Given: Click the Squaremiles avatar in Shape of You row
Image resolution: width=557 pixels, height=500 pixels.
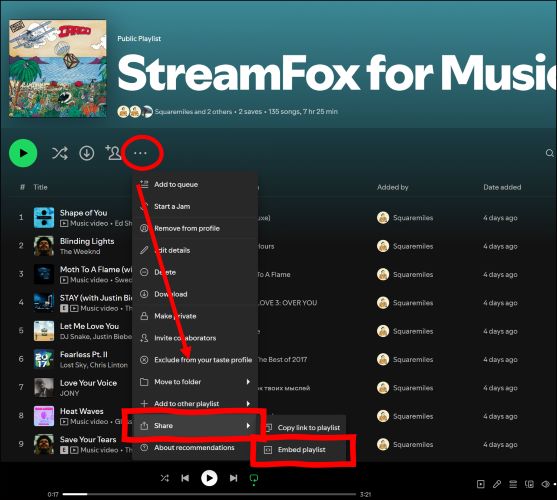Looking at the screenshot, I should click(x=383, y=217).
